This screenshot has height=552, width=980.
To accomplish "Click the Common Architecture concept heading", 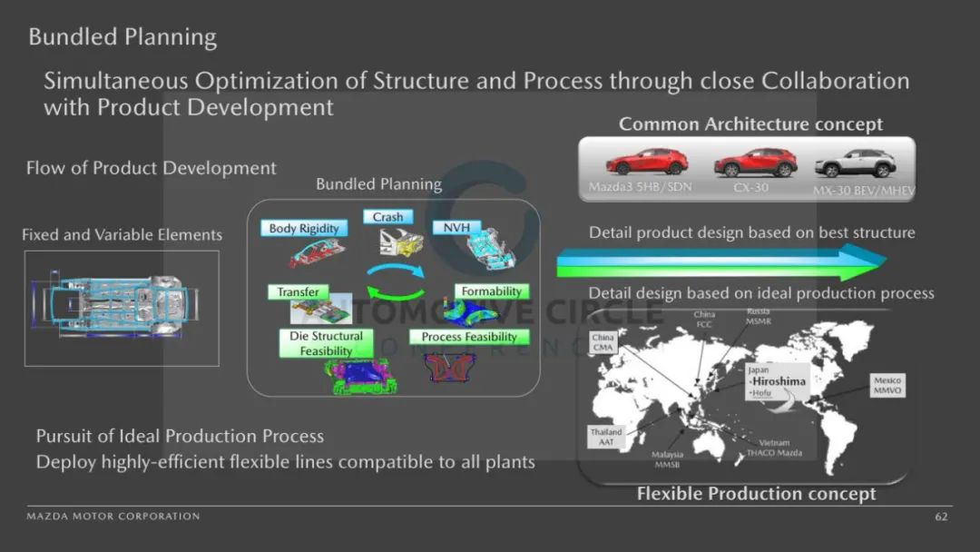I will pos(750,124).
